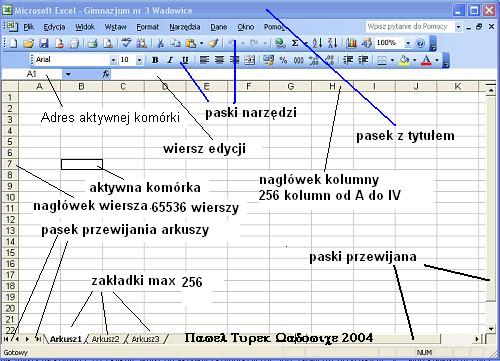Open the Zoom 100% dropdown arrow
This screenshot has width=500, height=361.
pyautogui.click(x=408, y=43)
